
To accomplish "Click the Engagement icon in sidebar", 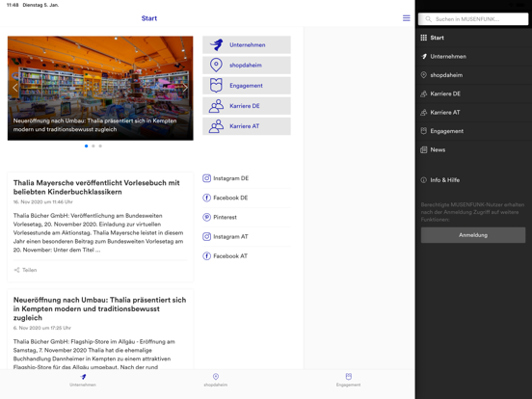I will (424, 131).
